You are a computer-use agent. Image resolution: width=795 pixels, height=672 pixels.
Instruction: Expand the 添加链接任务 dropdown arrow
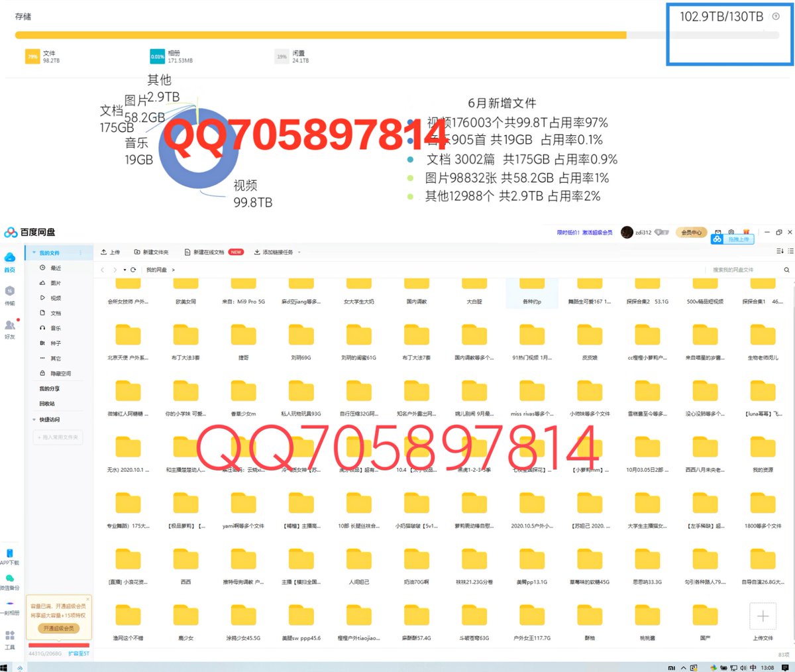click(x=299, y=252)
